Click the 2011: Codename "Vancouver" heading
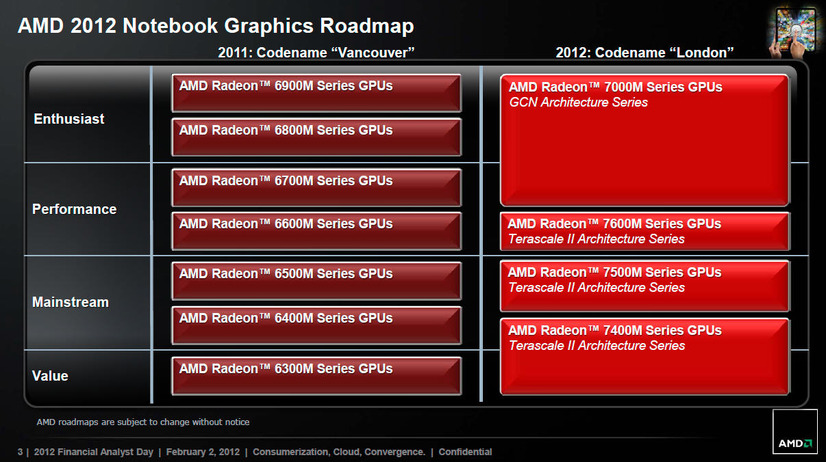The width and height of the screenshot is (826, 462). (316, 53)
